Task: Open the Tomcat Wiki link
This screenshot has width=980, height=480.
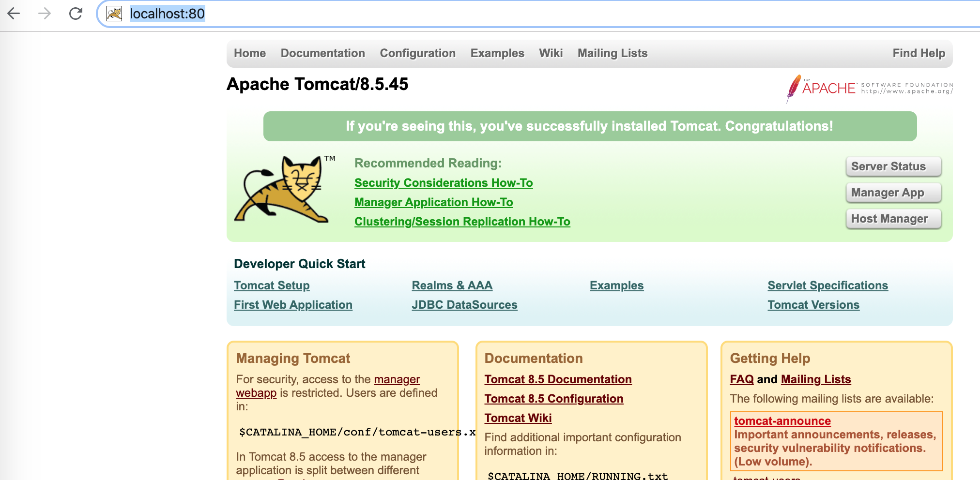Action: click(x=518, y=418)
